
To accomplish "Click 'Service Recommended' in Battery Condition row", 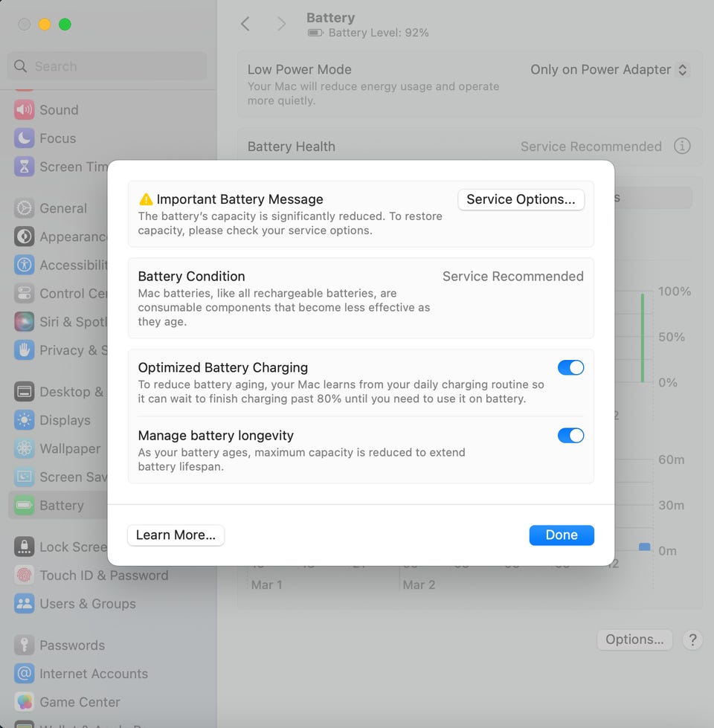I will point(513,276).
